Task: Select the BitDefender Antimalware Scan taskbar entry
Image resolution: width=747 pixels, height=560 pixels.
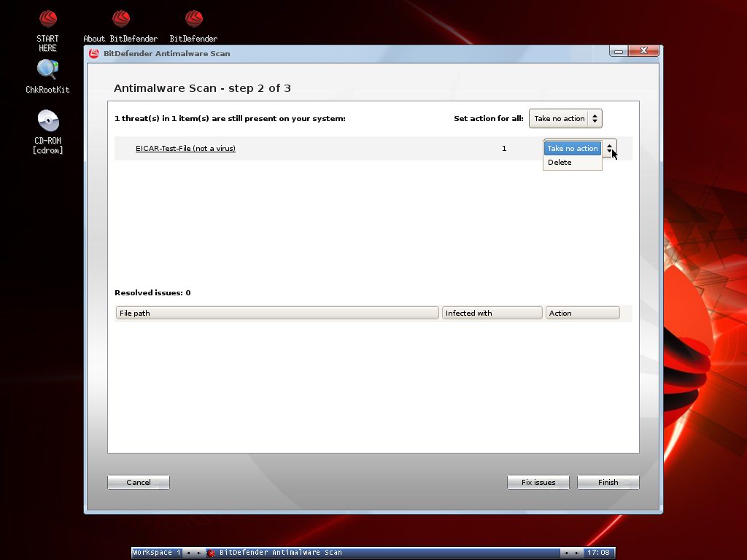Action: pyautogui.click(x=382, y=553)
